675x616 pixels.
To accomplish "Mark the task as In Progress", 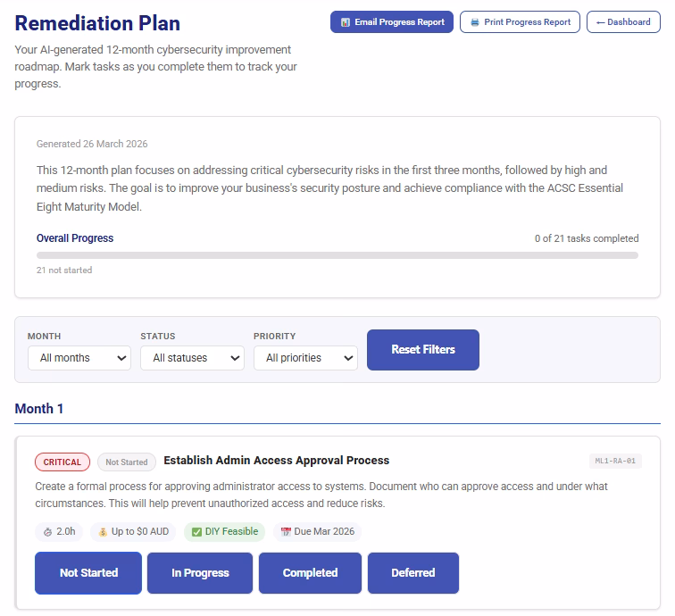I will pyautogui.click(x=200, y=573).
